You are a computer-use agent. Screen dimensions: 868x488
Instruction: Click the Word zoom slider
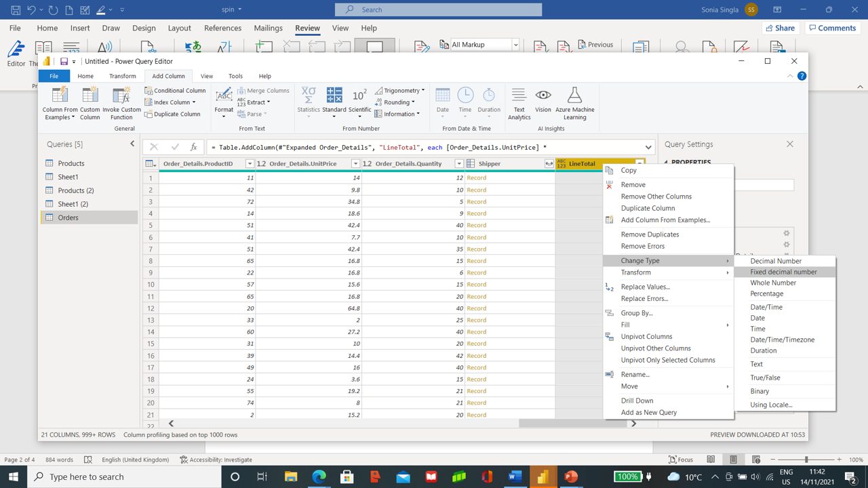click(806, 460)
